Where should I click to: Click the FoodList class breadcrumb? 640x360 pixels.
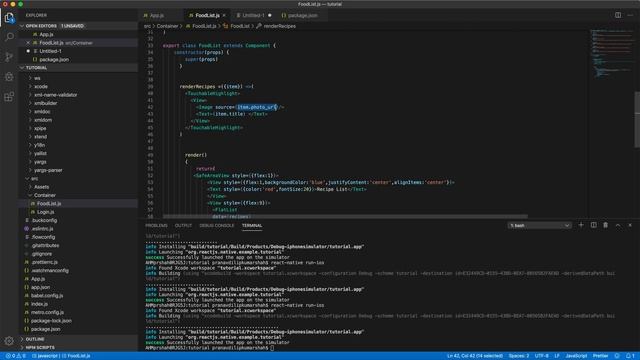(240, 26)
